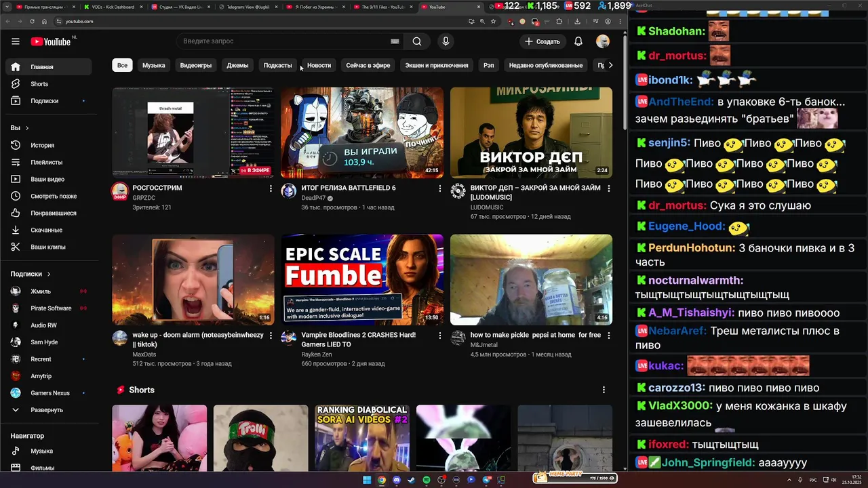Open options menu for ВИКТОР ДЕП video

608,188
